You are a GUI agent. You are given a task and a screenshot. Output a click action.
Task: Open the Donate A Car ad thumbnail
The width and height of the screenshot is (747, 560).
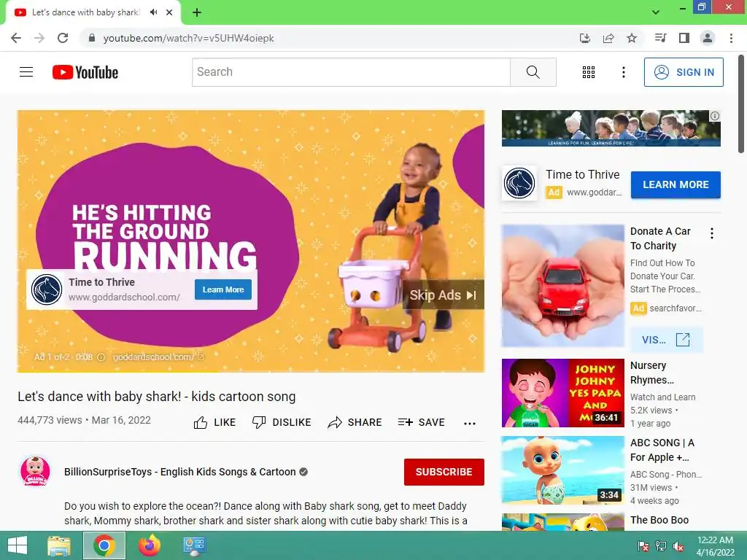coord(562,286)
